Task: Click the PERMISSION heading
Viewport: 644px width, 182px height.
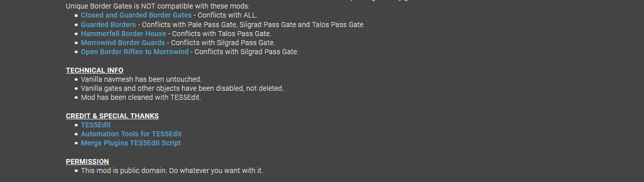Action: [x=87, y=161]
